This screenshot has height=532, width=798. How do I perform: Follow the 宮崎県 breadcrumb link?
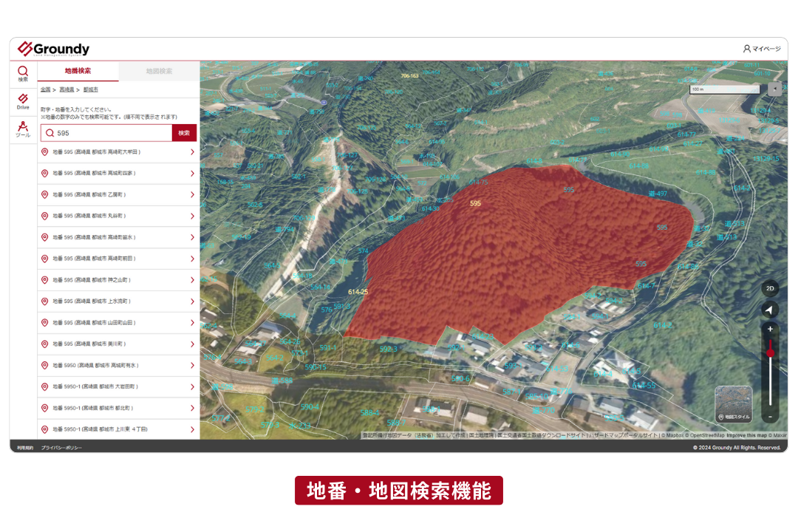click(66, 89)
